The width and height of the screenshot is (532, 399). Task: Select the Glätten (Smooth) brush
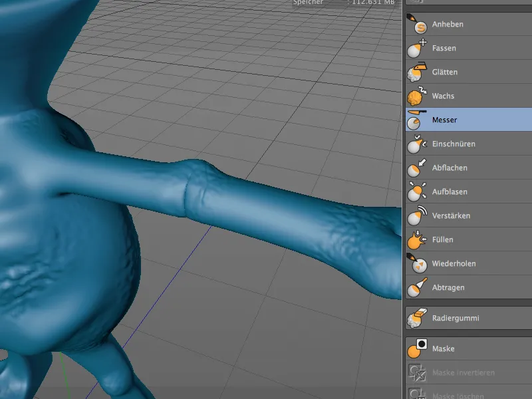point(446,72)
